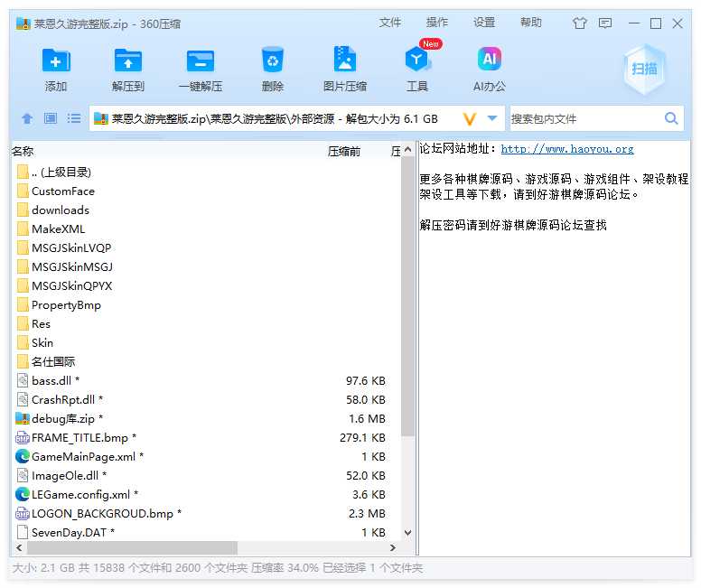Click the 压缩率 34.0% status text
The image size is (701, 588).
click(x=285, y=568)
